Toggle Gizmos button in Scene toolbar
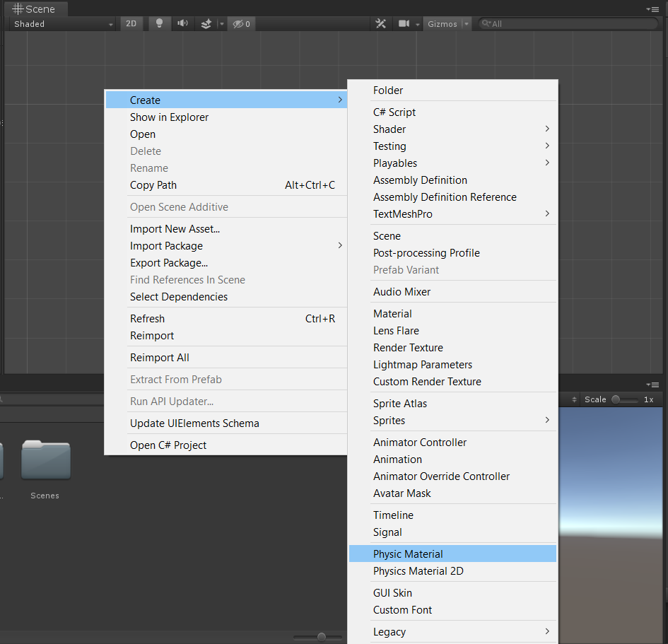Viewport: 668px width, 644px height. click(443, 24)
